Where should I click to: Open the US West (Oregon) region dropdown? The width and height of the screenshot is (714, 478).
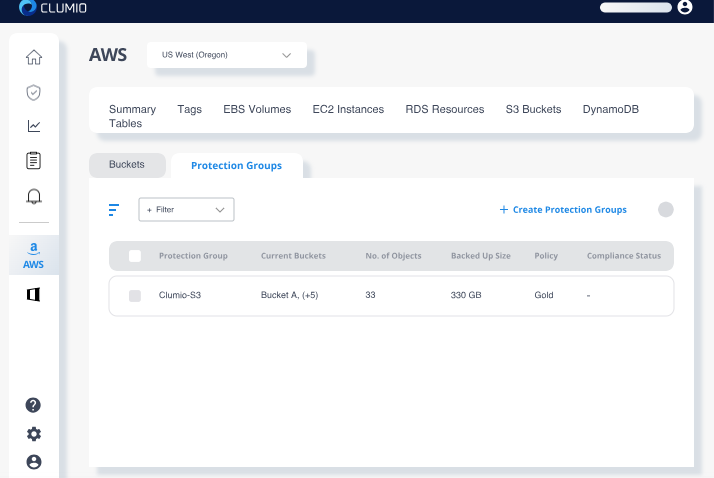pos(227,55)
